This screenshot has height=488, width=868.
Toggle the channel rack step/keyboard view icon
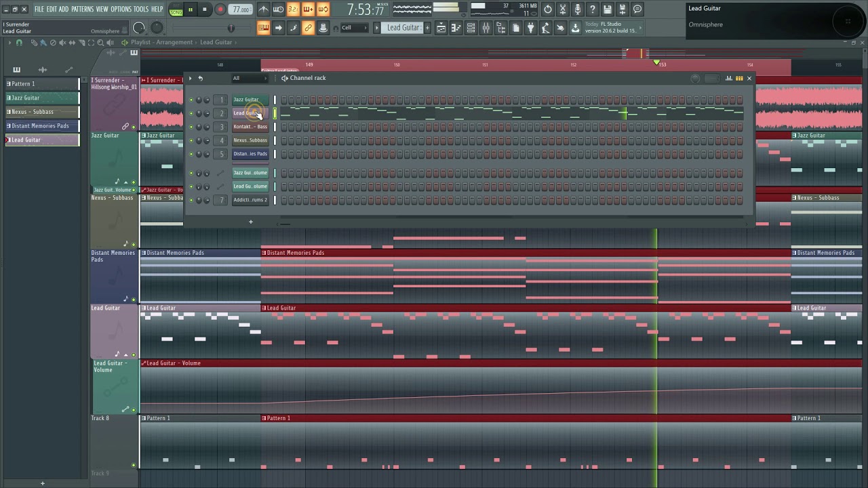(x=739, y=79)
